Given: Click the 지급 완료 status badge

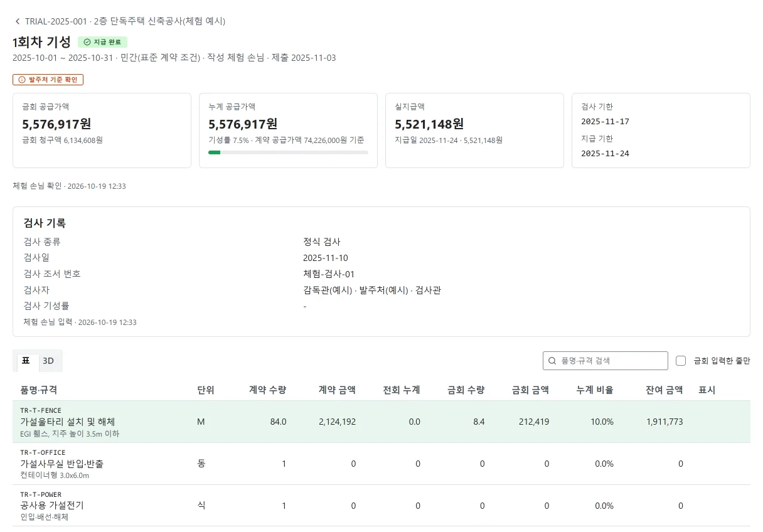Looking at the screenshot, I should [x=103, y=42].
